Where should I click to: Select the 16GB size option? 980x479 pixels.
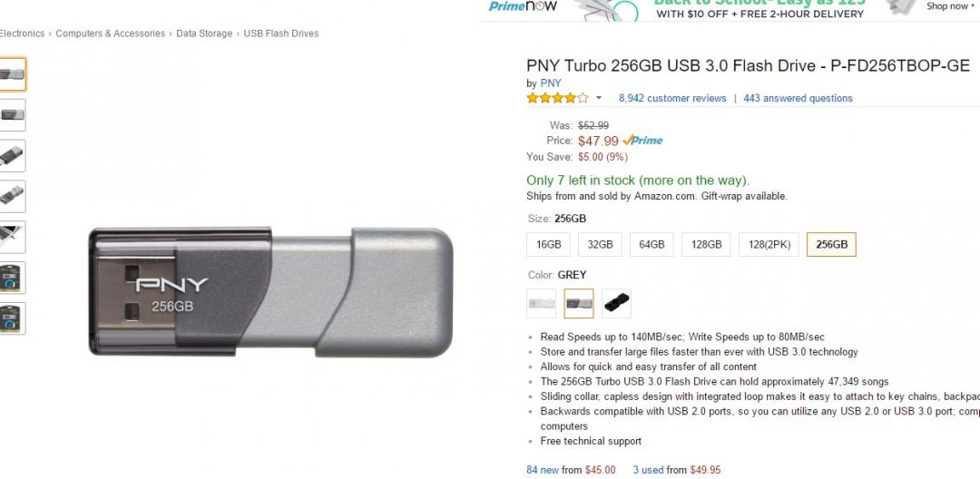point(549,245)
